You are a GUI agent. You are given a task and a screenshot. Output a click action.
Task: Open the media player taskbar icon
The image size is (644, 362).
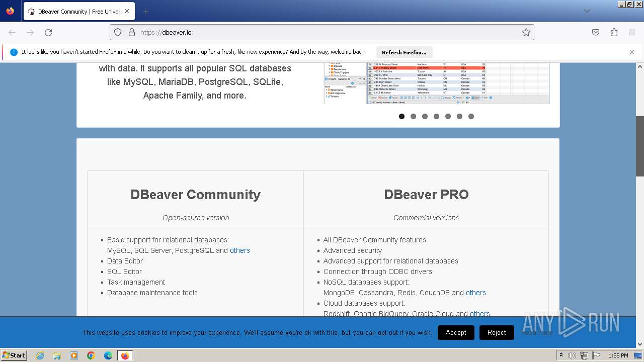[74, 355]
